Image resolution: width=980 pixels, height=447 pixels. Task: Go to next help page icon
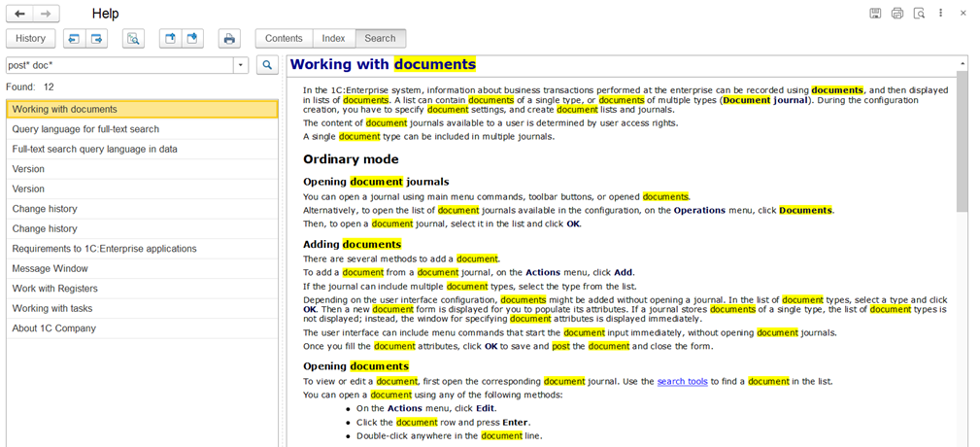96,39
